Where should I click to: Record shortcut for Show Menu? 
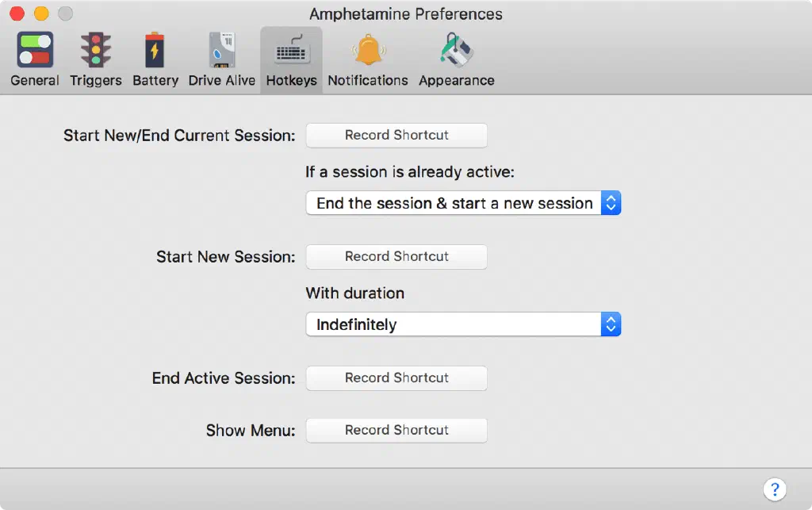[x=396, y=431]
